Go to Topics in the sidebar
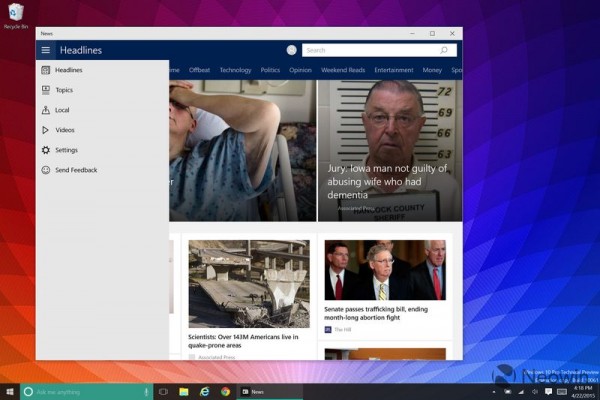The width and height of the screenshot is (600, 400). (64, 90)
